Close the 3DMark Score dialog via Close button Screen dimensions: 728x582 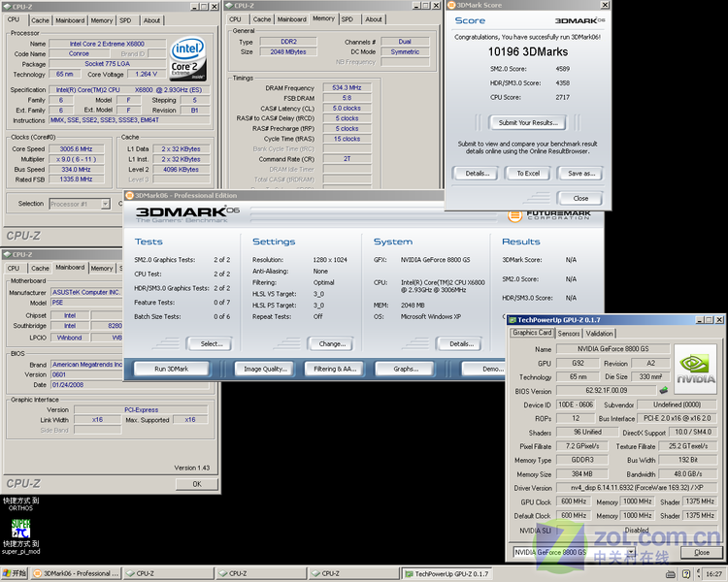580,198
